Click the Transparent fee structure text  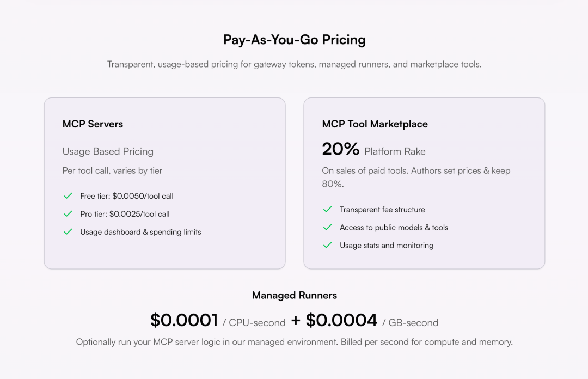382,210
